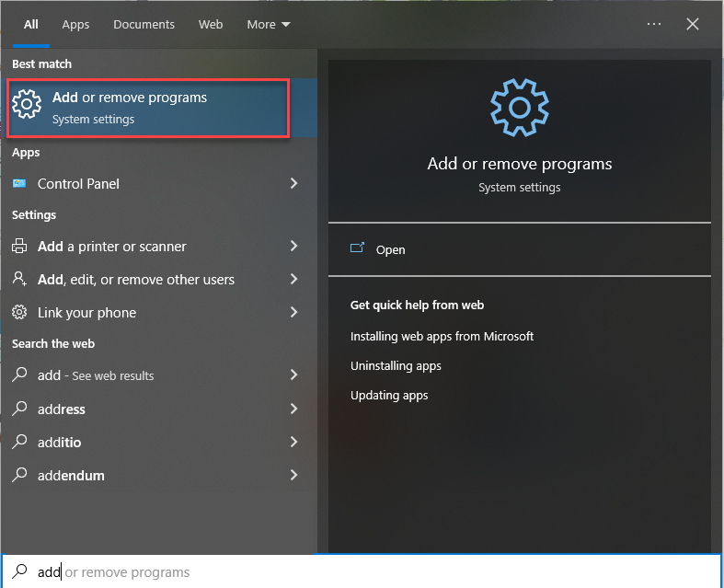Image resolution: width=724 pixels, height=588 pixels.
Task: Click the large blue gear icon in preview pane
Action: click(x=520, y=108)
